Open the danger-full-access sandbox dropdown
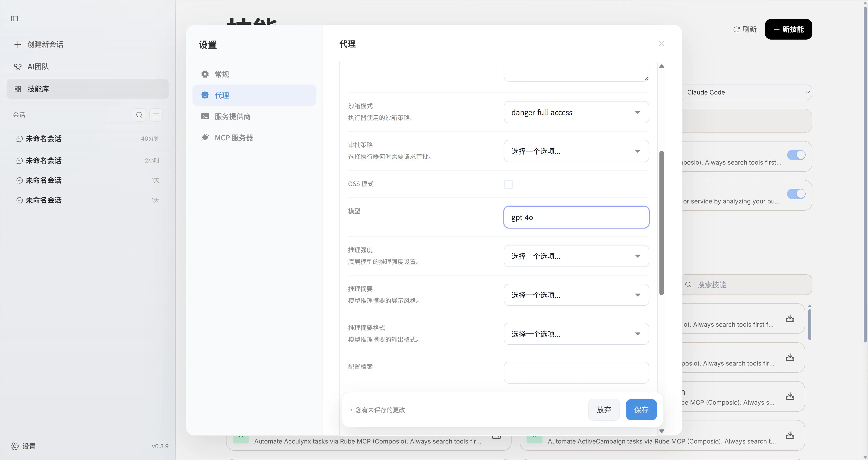 click(x=576, y=112)
